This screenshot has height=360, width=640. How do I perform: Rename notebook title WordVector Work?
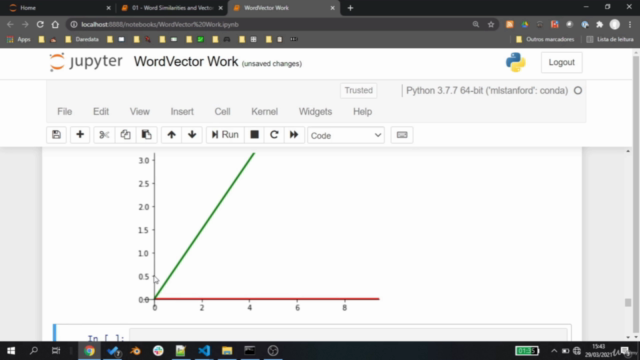[x=186, y=62]
